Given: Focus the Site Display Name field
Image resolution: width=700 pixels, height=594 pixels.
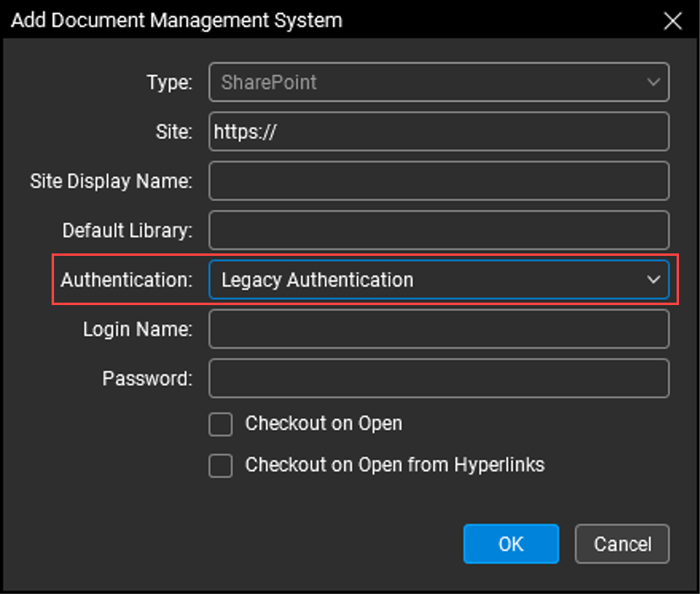Looking at the screenshot, I should tap(439, 182).
